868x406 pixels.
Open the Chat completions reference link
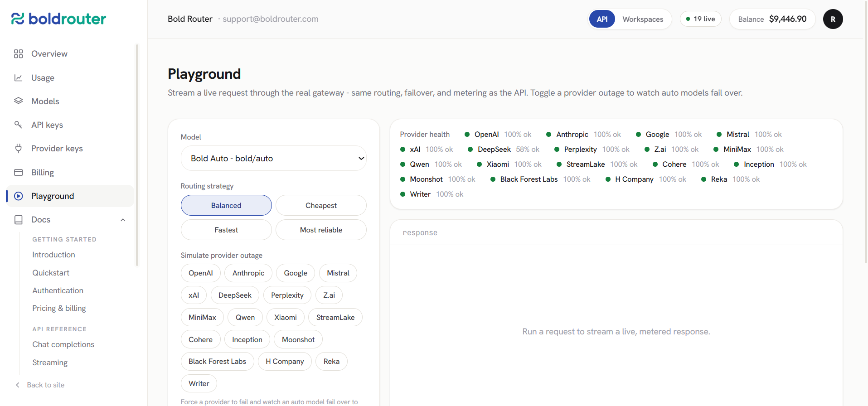coord(63,344)
